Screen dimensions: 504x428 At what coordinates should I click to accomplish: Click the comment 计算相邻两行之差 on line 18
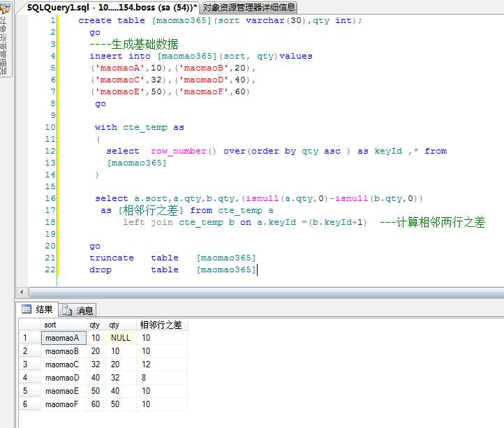click(x=440, y=223)
